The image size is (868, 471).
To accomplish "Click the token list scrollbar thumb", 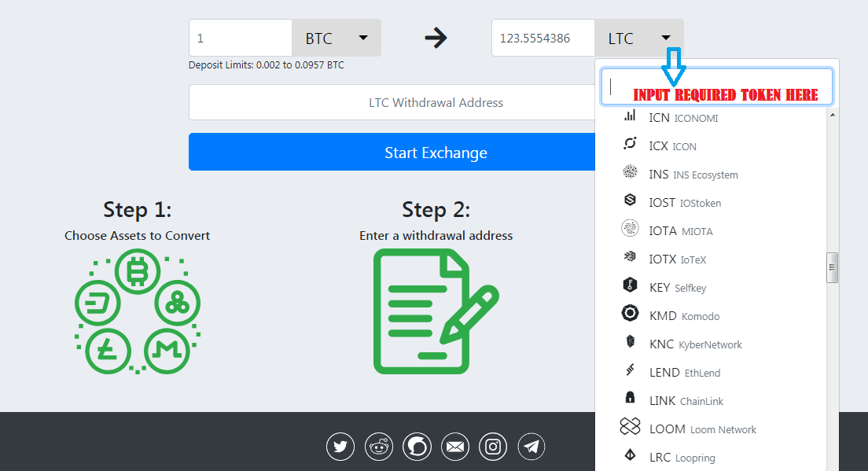I will [832, 268].
